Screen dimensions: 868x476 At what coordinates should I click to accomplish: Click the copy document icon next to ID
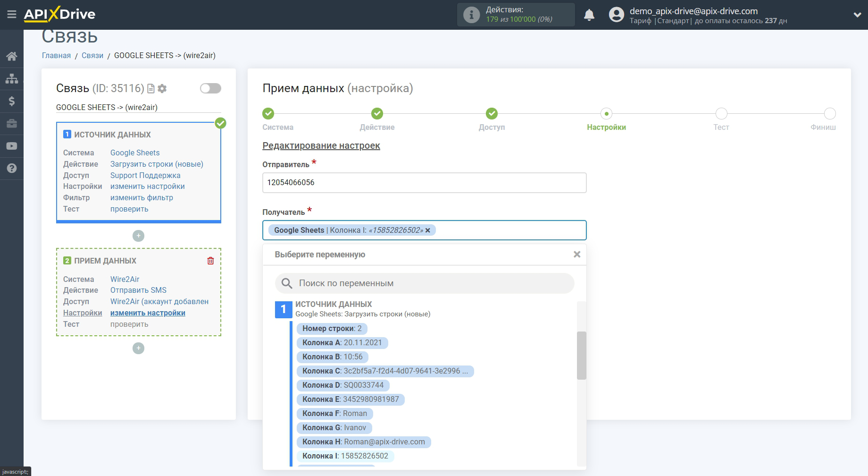(x=151, y=88)
